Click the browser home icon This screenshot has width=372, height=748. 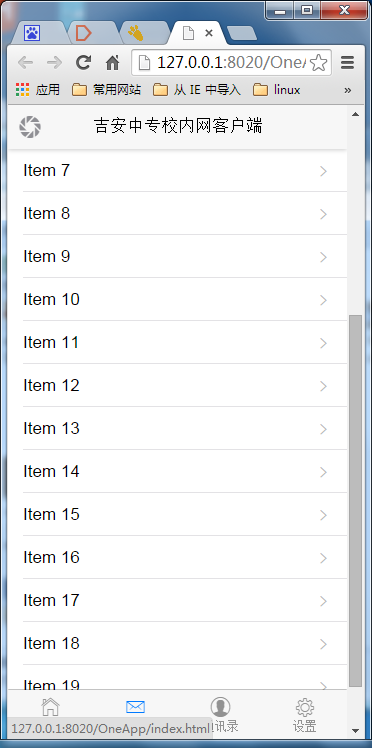click(x=113, y=62)
